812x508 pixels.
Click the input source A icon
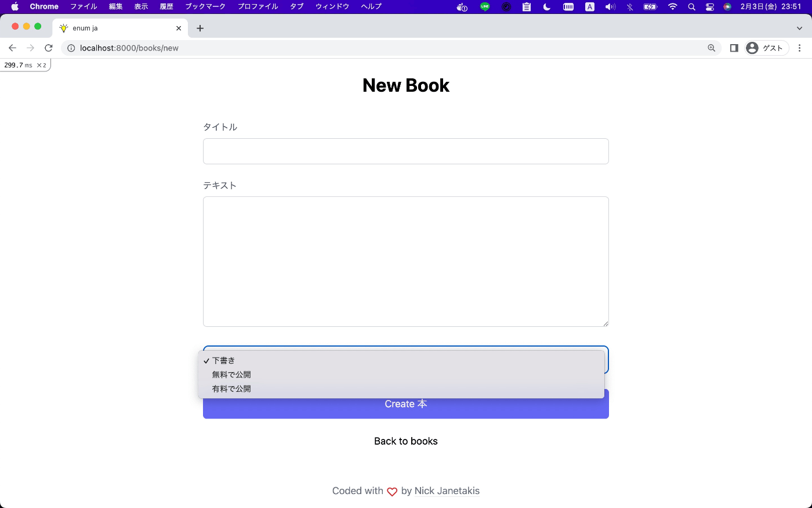[590, 7]
